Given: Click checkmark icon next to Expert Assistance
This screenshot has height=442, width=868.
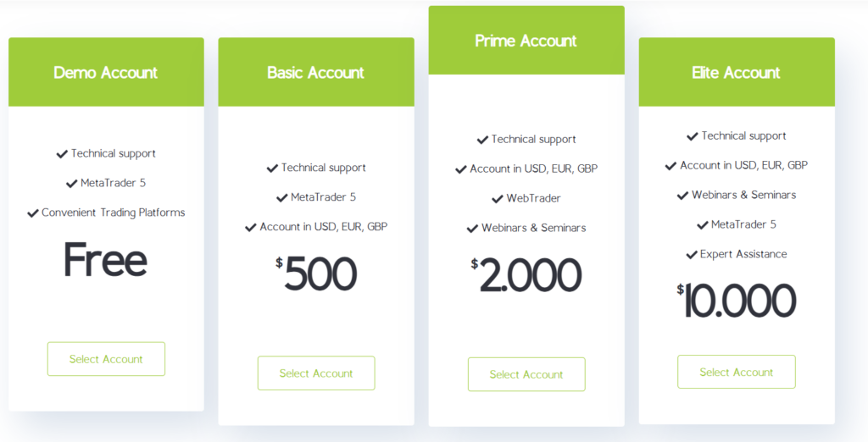Looking at the screenshot, I should tap(692, 255).
